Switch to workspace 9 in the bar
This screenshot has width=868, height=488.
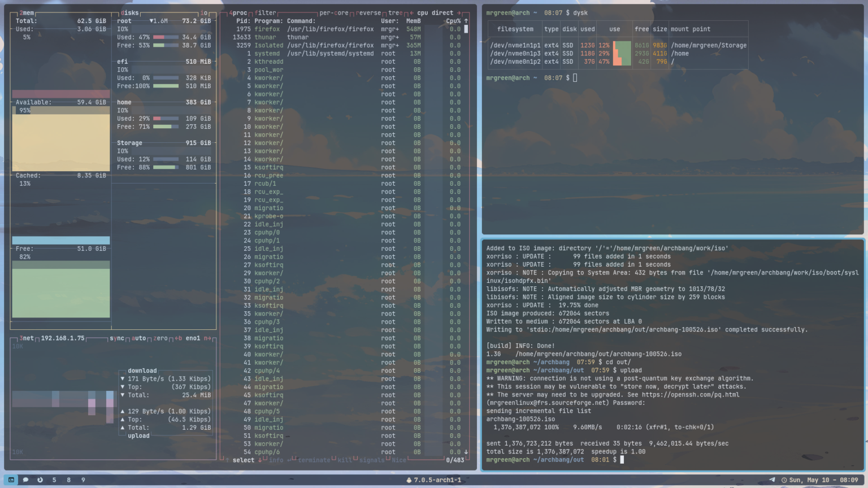coord(83,480)
